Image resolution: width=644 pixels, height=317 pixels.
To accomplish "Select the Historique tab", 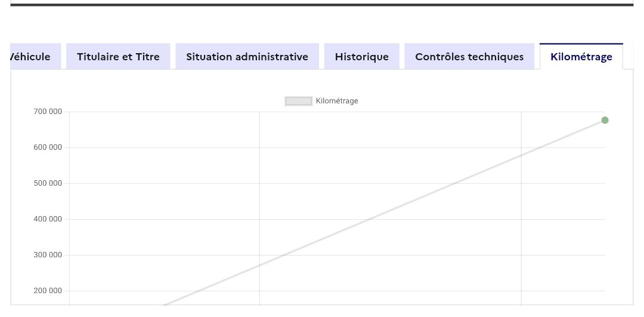I will tap(361, 57).
